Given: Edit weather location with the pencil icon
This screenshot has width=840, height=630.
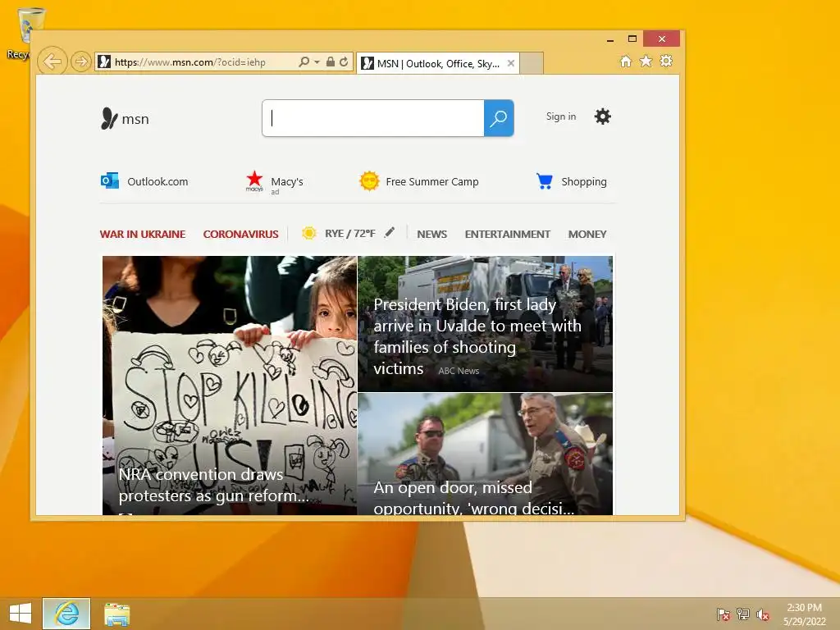Looking at the screenshot, I should tap(390, 232).
